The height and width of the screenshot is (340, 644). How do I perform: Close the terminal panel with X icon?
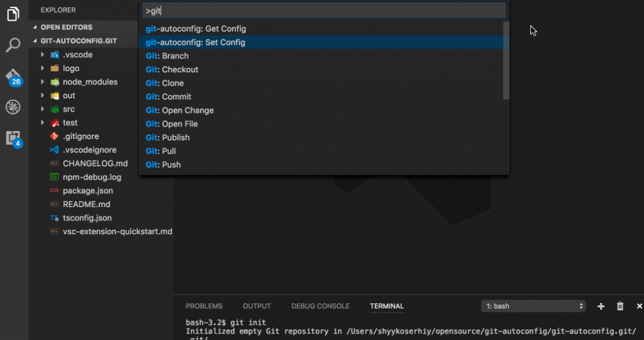click(x=639, y=306)
